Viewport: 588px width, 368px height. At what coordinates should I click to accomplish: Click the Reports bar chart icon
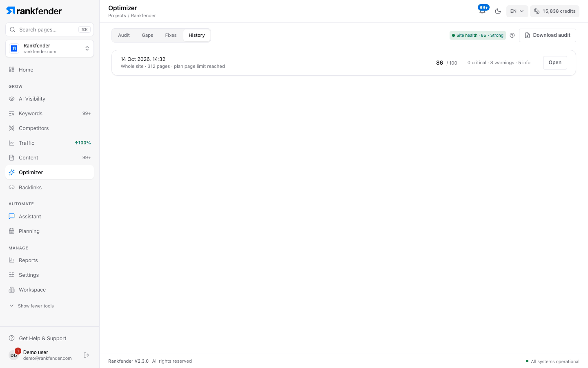pyautogui.click(x=12, y=260)
